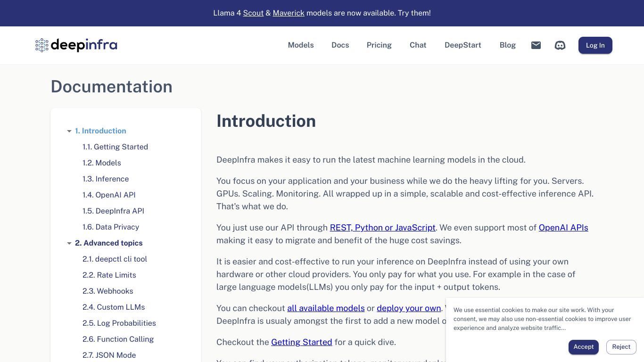Viewport: 644px width, 362px height.
Task: Select 1. Introduction in sidebar
Action: [100, 131]
